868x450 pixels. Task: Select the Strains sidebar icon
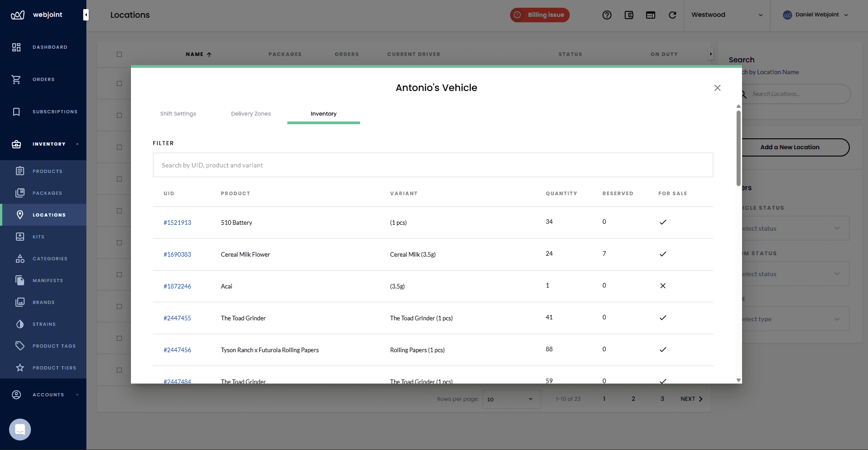20,324
